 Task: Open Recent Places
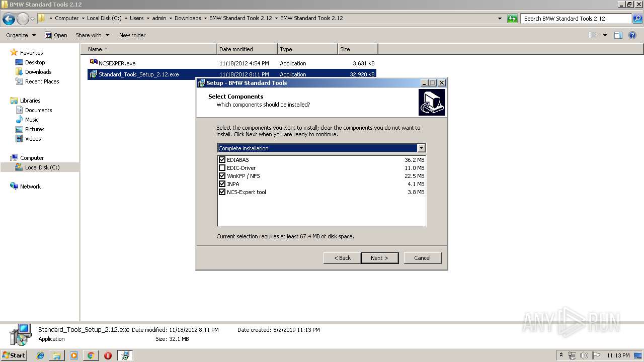point(42,81)
